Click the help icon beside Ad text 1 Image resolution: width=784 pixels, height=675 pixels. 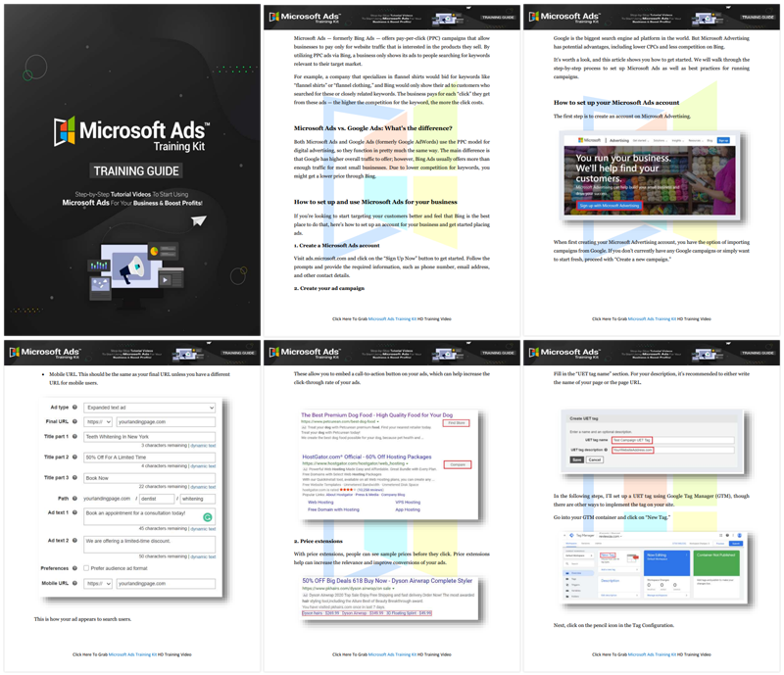(75, 512)
